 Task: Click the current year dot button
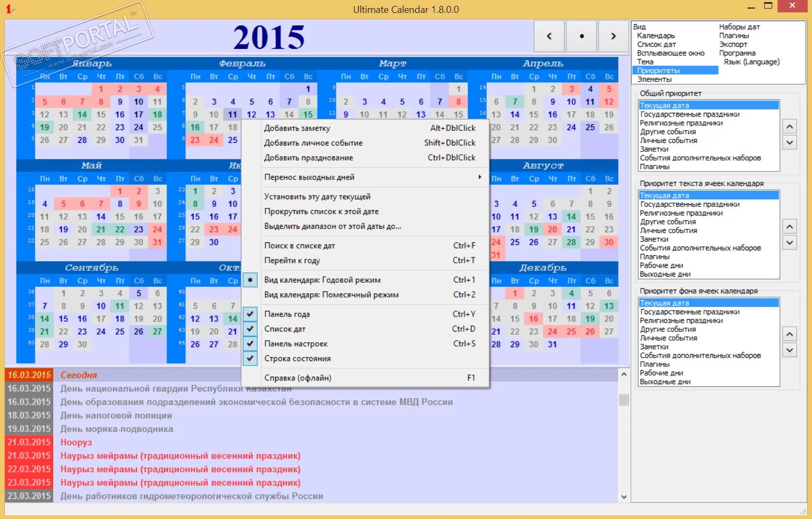[581, 36]
